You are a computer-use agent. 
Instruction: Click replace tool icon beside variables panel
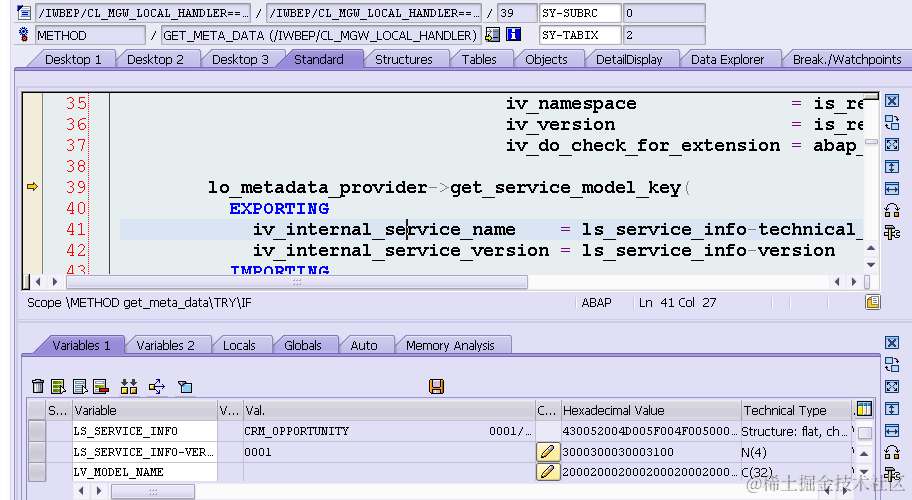pos(892,452)
